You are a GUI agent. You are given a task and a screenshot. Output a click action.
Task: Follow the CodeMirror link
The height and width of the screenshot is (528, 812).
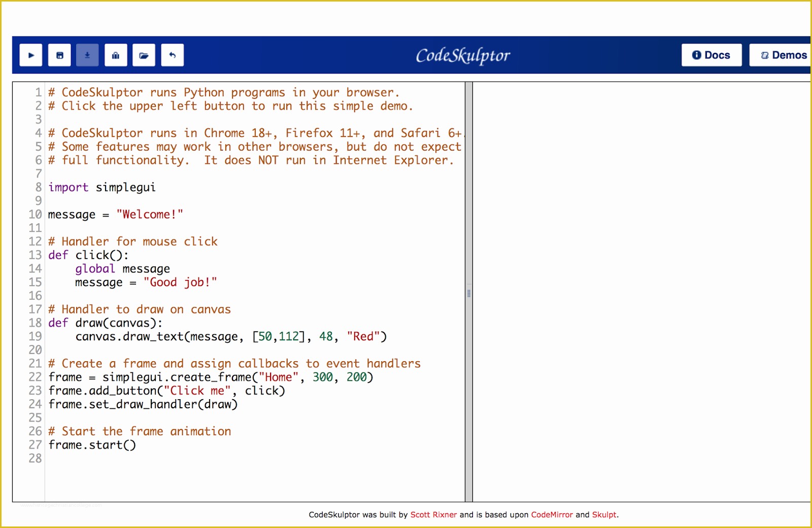pos(552,514)
